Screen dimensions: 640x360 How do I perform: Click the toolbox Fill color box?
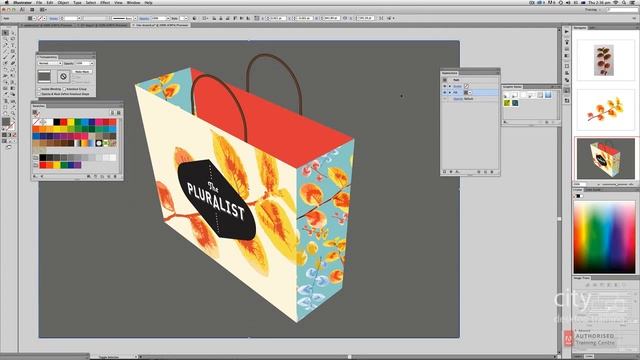(x=6, y=122)
